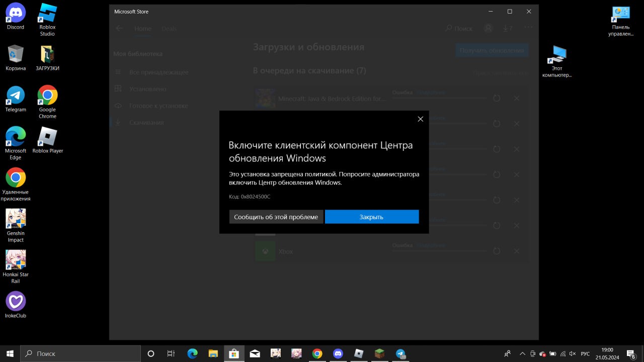Image resolution: width=644 pixels, height=362 pixels.
Task: Retry the Minecraft: Java & Bedrock Edition download
Action: 497,98
